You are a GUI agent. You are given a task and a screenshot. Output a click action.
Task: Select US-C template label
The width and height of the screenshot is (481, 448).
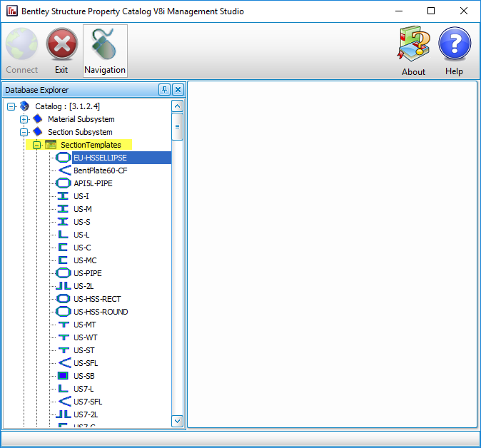click(x=82, y=248)
